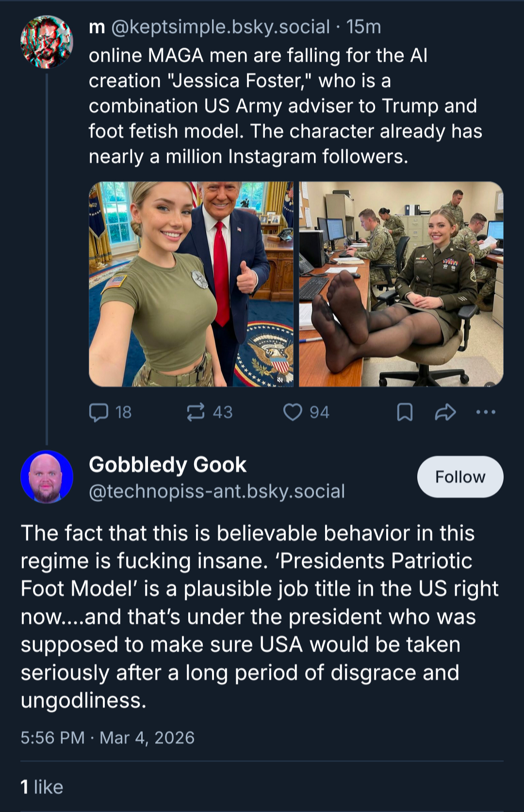View who liked via "1 like"

click(42, 787)
